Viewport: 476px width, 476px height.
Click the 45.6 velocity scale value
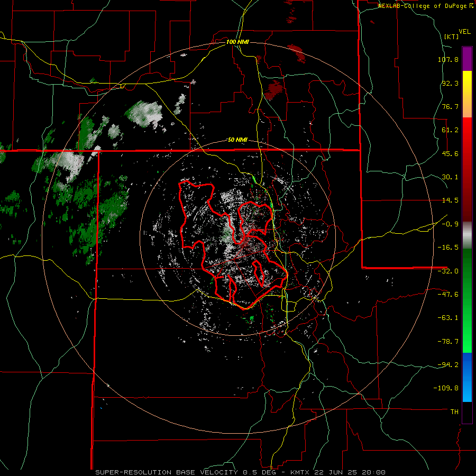click(x=450, y=153)
